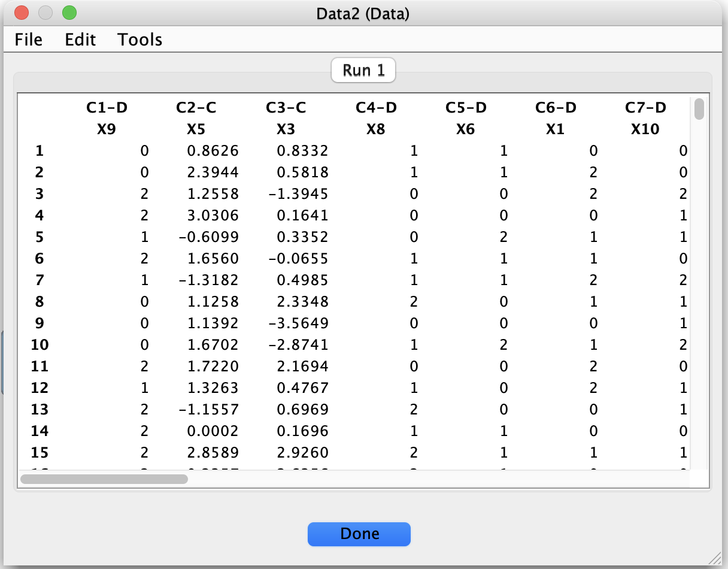Screen dimensions: 728x569
Task: Click cell value 0.1696
Action: click(302, 431)
